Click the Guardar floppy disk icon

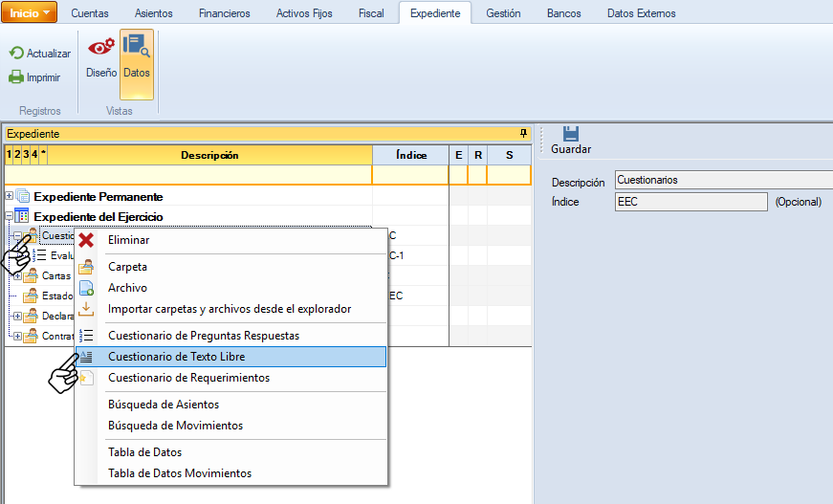570,134
